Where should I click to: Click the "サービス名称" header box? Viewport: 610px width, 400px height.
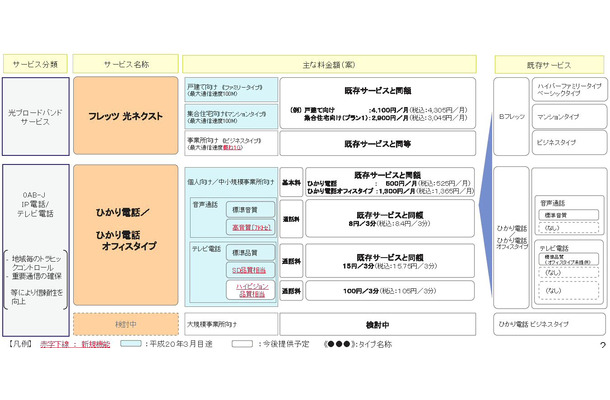[x=126, y=64]
